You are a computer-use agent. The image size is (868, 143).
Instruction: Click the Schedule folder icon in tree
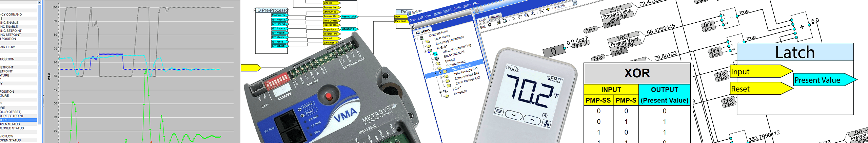[x=447, y=96]
